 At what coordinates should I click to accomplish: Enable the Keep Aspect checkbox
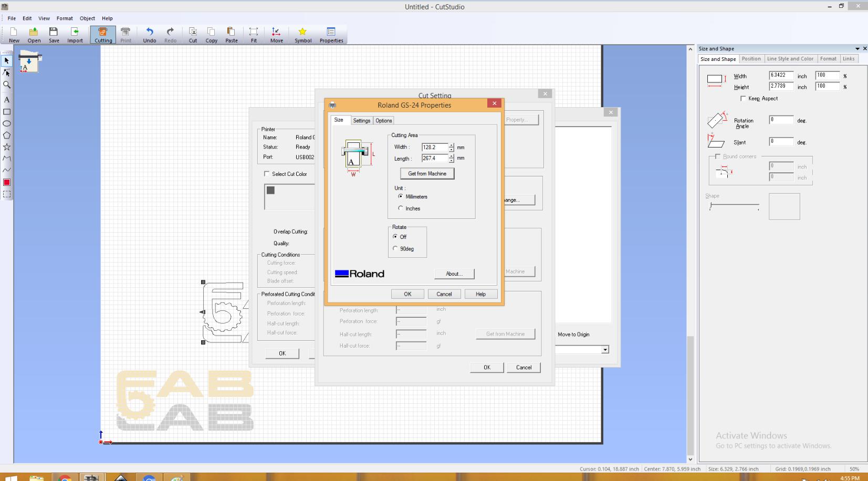743,99
